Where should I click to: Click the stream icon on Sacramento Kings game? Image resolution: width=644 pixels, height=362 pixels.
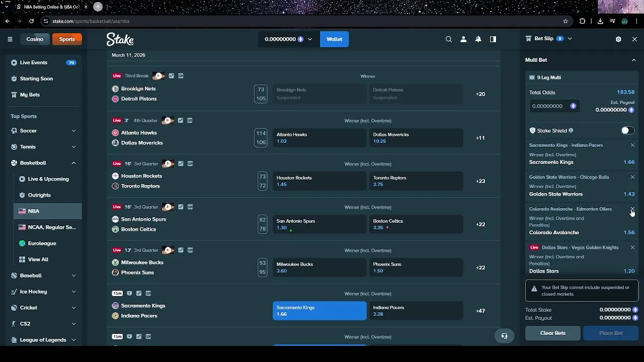(x=129, y=294)
